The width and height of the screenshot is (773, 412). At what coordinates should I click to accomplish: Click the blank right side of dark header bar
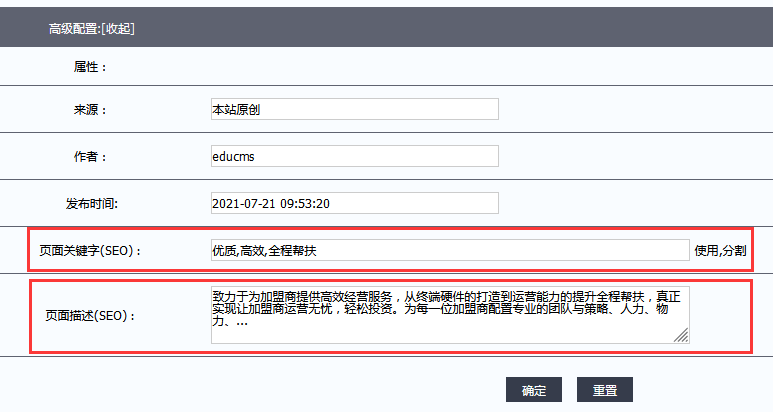[500, 29]
